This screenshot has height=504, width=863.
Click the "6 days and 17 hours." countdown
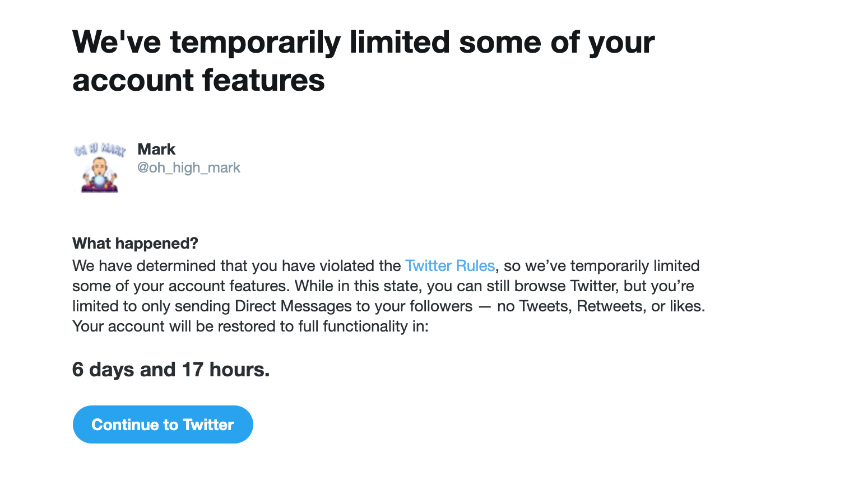click(x=171, y=370)
